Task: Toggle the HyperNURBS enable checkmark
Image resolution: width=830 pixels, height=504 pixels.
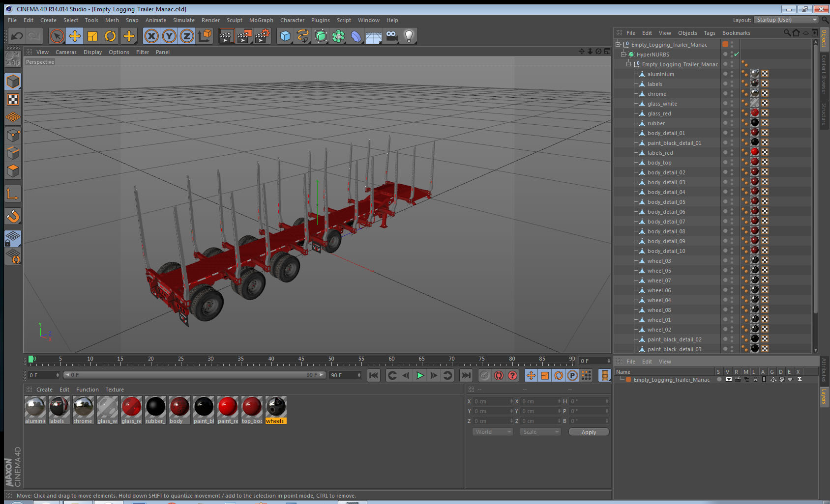Action: click(737, 55)
